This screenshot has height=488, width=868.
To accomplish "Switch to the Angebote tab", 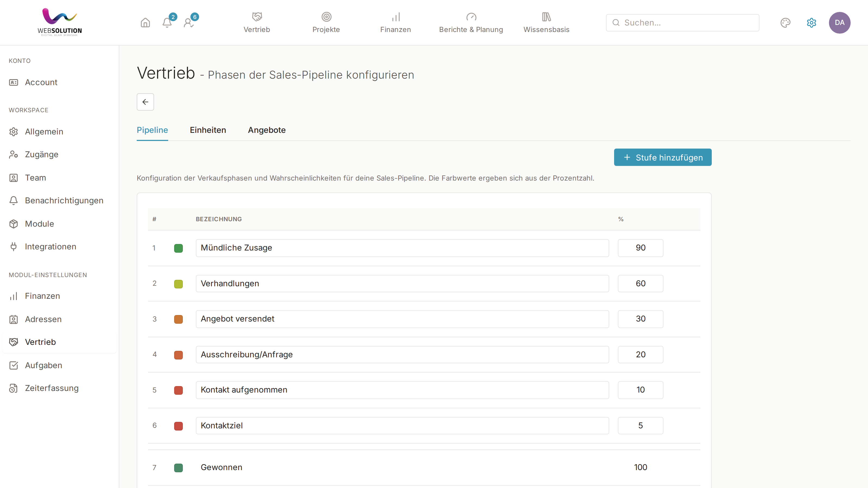I will click(267, 130).
